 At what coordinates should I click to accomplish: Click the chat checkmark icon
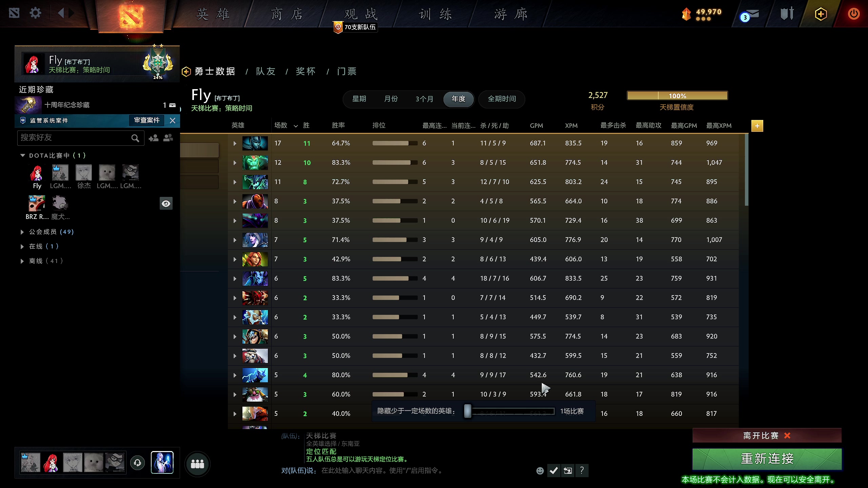coord(554,471)
